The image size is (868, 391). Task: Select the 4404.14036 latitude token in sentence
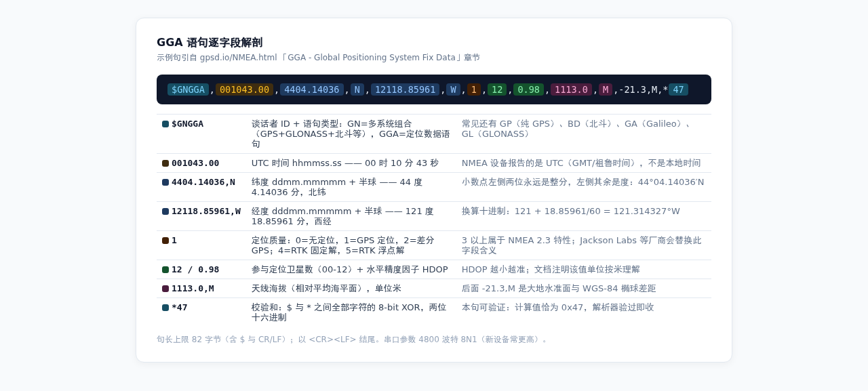coord(312,89)
